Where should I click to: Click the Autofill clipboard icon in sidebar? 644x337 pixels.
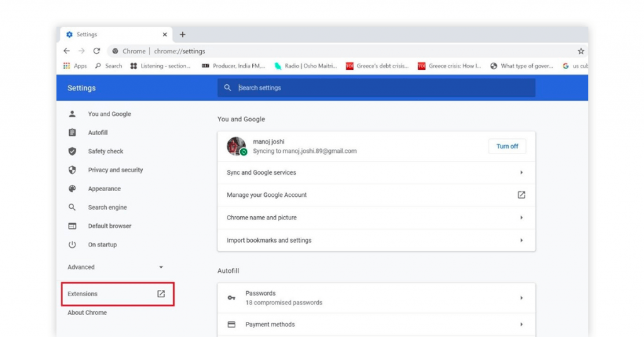pyautogui.click(x=72, y=133)
